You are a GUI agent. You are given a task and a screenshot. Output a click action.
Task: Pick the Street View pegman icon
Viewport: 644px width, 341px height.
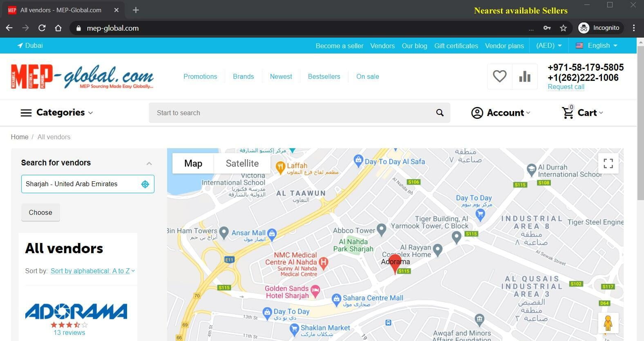(x=608, y=323)
